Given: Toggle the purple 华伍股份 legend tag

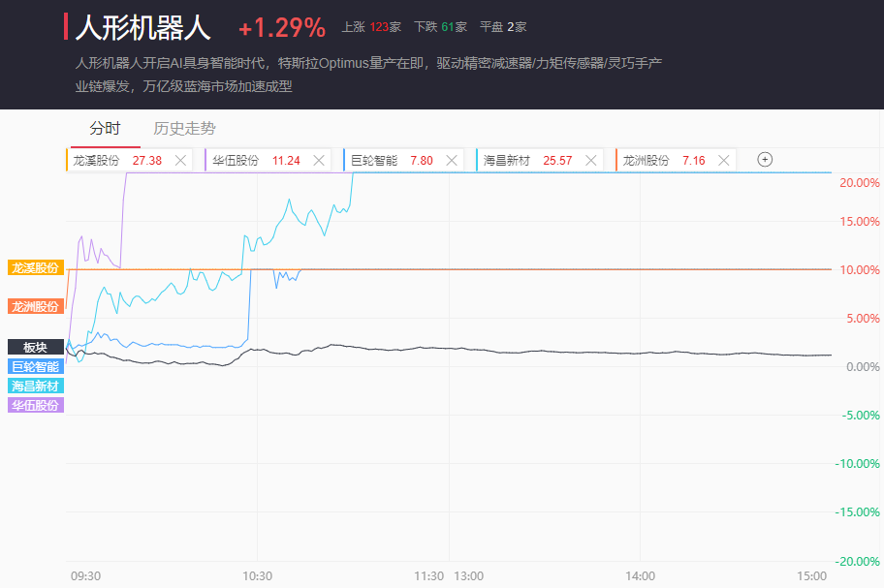Looking at the screenshot, I should 36,405.
